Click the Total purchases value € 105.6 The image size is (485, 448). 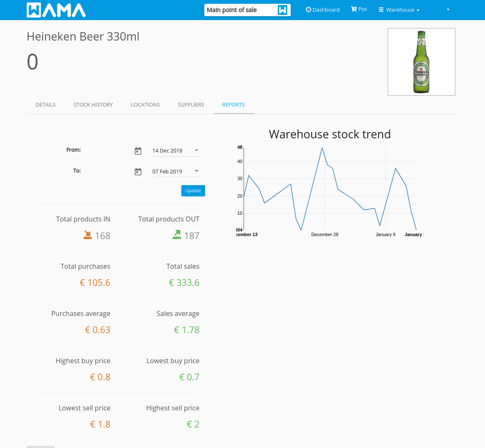[95, 283]
